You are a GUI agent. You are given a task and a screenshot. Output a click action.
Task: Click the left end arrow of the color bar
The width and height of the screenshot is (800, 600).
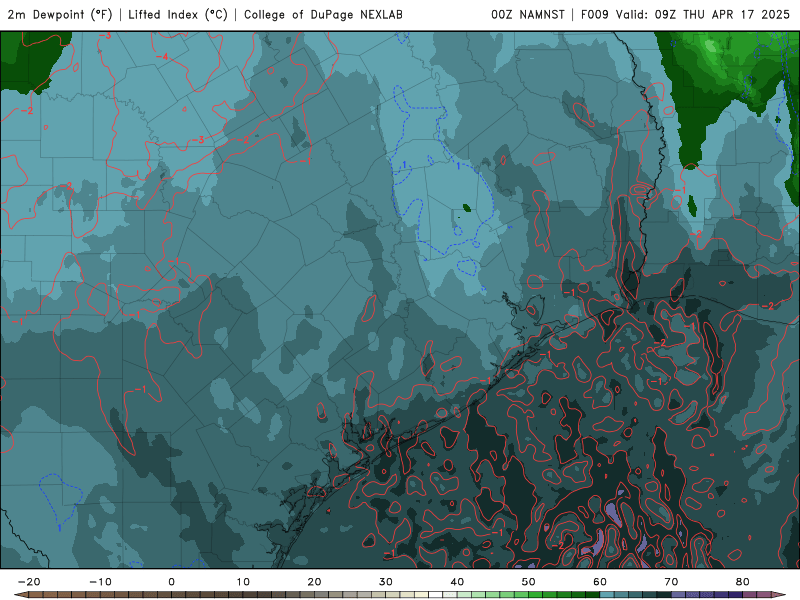pyautogui.click(x=20, y=595)
